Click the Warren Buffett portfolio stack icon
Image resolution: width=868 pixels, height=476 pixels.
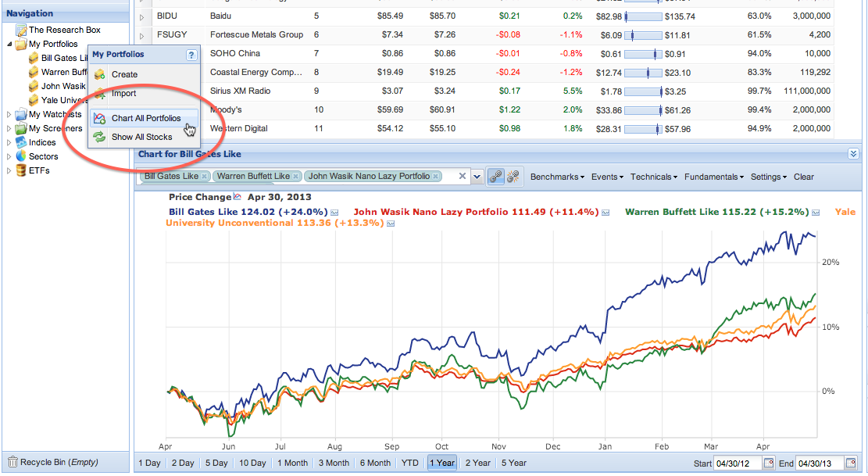[34, 72]
